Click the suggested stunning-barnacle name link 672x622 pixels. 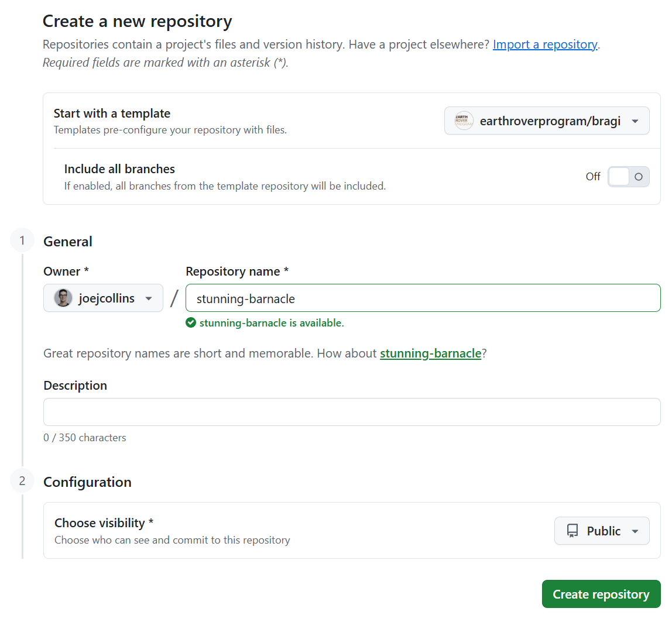pyautogui.click(x=431, y=353)
